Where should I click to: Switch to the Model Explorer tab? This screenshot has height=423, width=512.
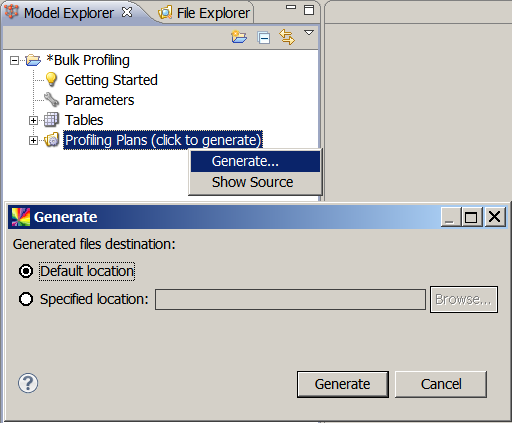[x=69, y=13]
